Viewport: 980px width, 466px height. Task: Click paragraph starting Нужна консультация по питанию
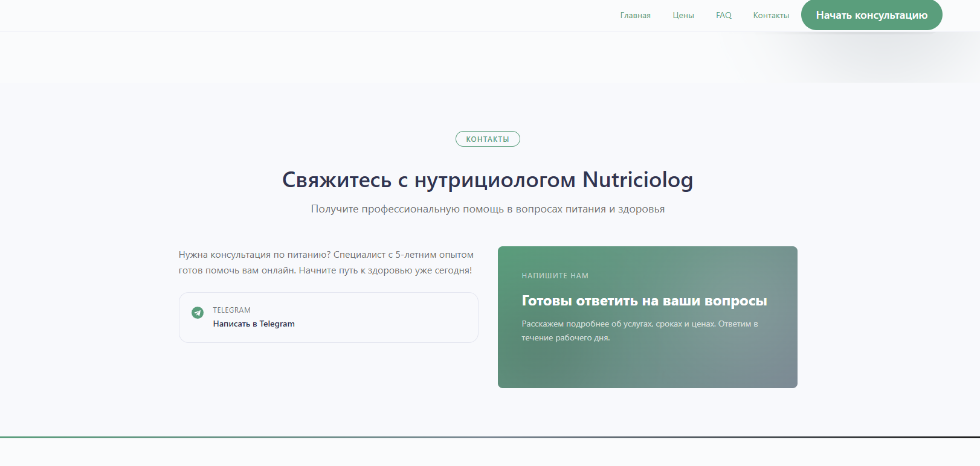point(326,263)
